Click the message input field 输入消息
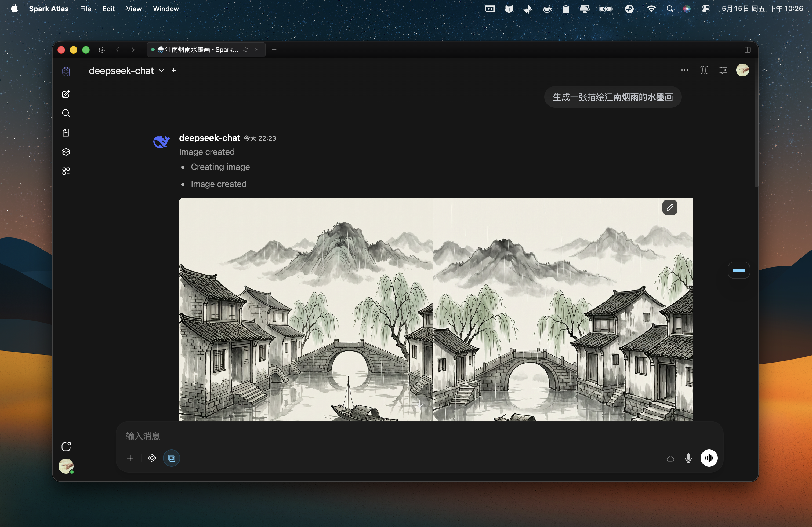The height and width of the screenshot is (527, 812). click(420, 436)
